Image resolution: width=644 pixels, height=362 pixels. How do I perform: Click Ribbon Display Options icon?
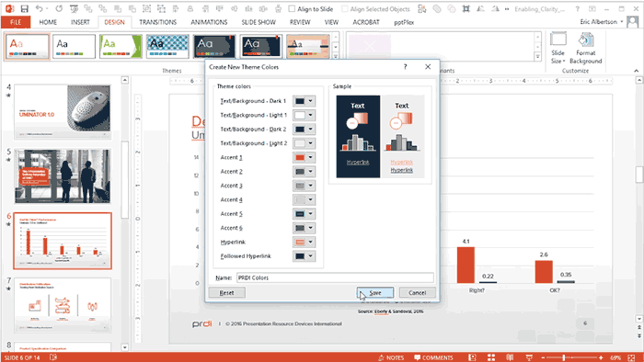click(592, 8)
